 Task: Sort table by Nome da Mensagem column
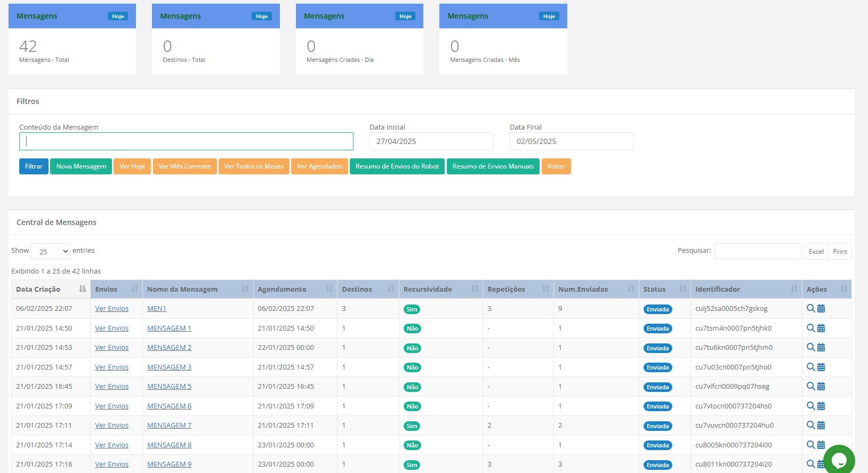tap(198, 289)
